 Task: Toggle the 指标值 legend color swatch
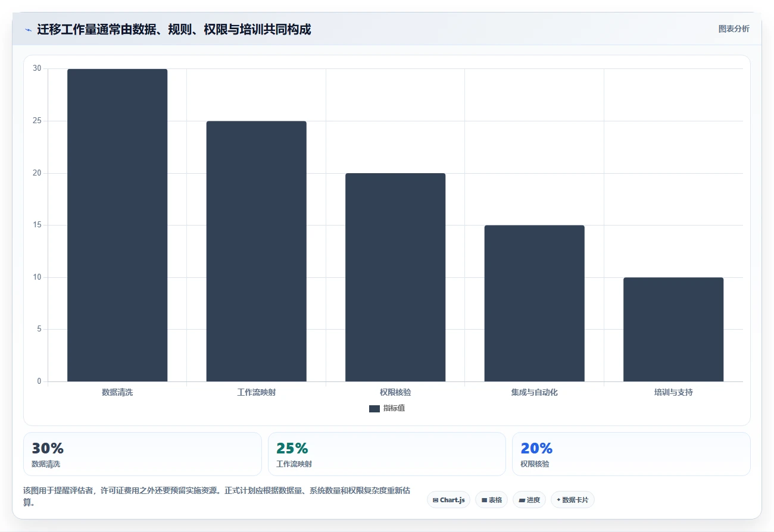click(x=374, y=409)
